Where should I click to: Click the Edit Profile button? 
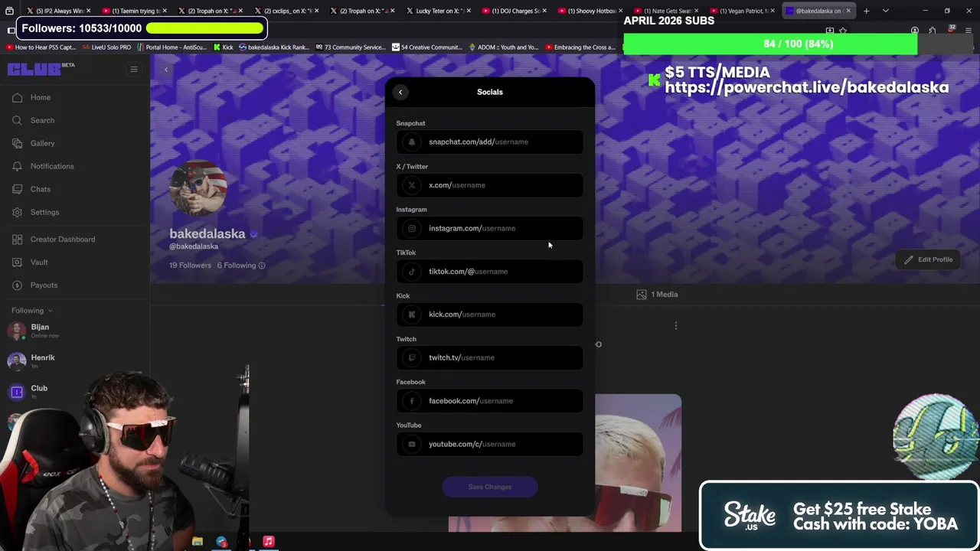pyautogui.click(x=928, y=259)
